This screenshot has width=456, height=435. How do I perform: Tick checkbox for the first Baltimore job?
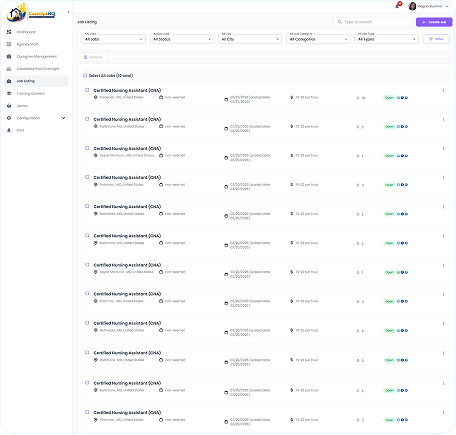(x=87, y=119)
